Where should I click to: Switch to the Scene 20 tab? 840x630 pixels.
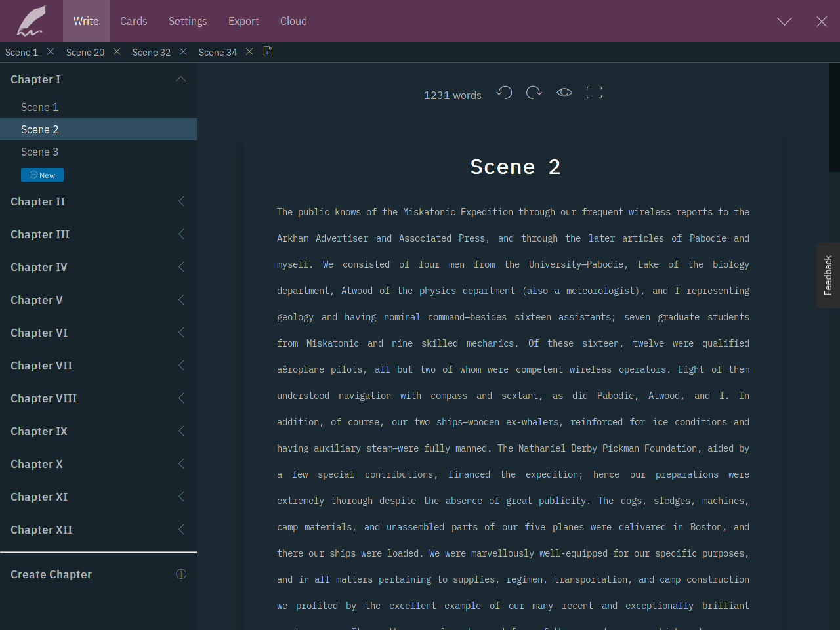coord(85,52)
